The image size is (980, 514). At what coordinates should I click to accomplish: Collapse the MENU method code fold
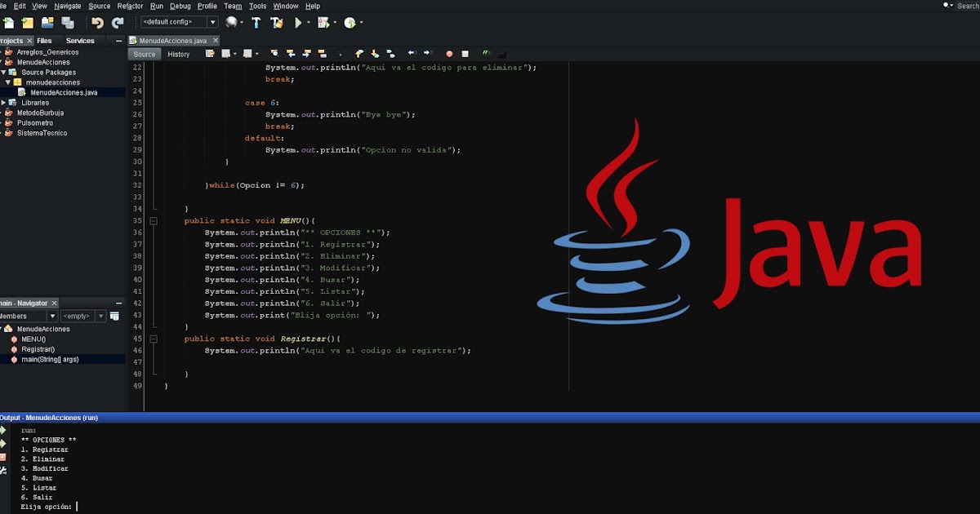click(x=153, y=220)
